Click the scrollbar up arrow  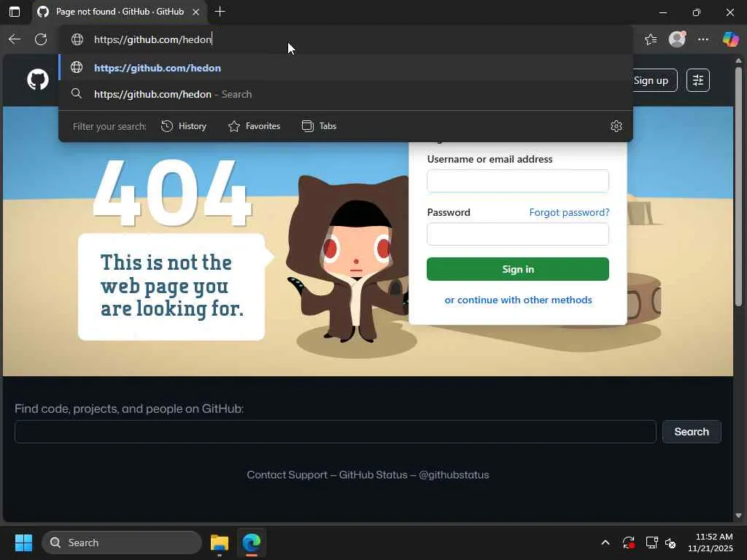[x=738, y=61]
